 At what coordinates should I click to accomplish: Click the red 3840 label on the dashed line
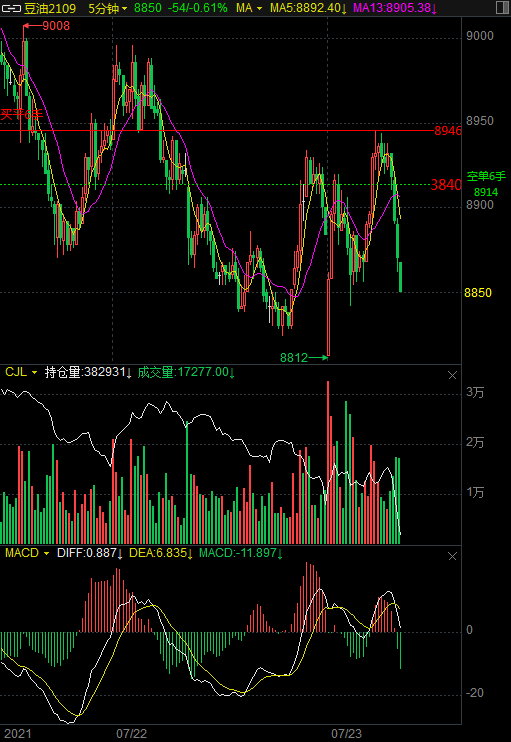point(446,185)
